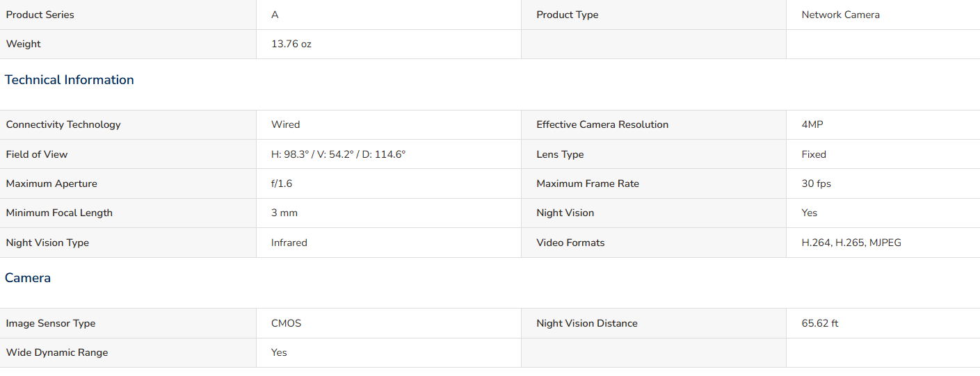Click the Infrared night vision value
This screenshot has width=980, height=376.
289,243
